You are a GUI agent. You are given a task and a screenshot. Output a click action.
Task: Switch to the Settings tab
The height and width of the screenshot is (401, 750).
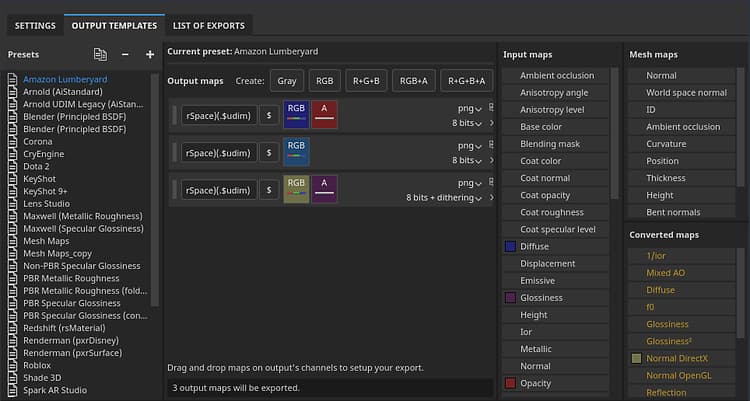pos(35,25)
